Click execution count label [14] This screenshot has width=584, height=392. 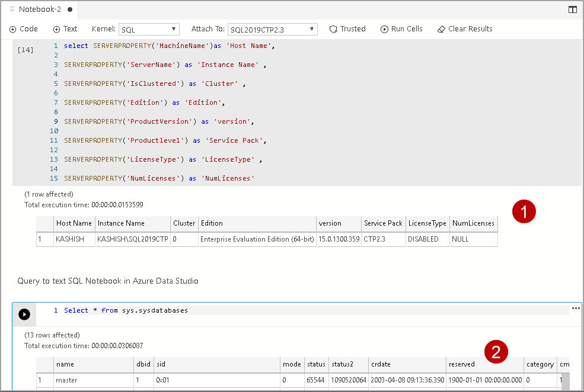[25, 50]
